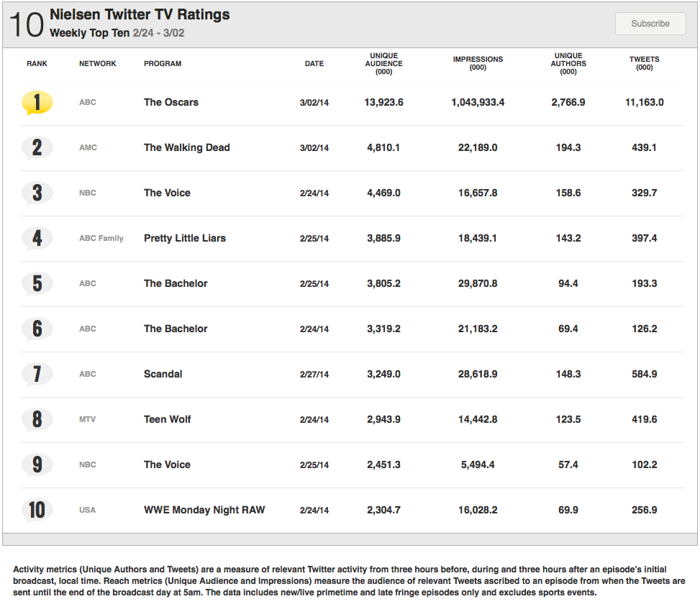Screen dimensions: 700x604
Task: Click the rank 2 speech bubble badge
Action: [37, 147]
